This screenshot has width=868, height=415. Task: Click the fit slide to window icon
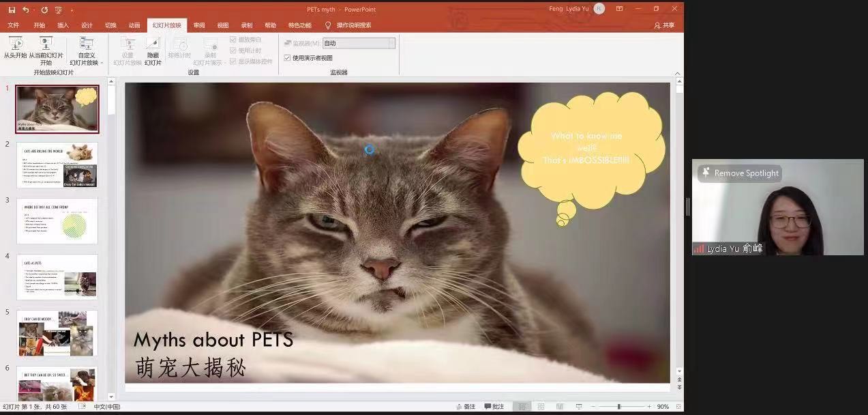678,407
